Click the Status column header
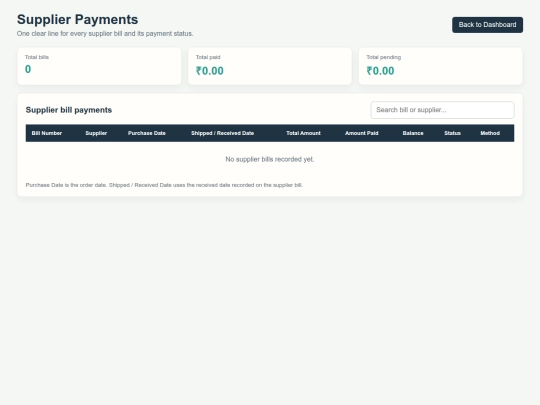The image size is (540, 405). [452, 133]
